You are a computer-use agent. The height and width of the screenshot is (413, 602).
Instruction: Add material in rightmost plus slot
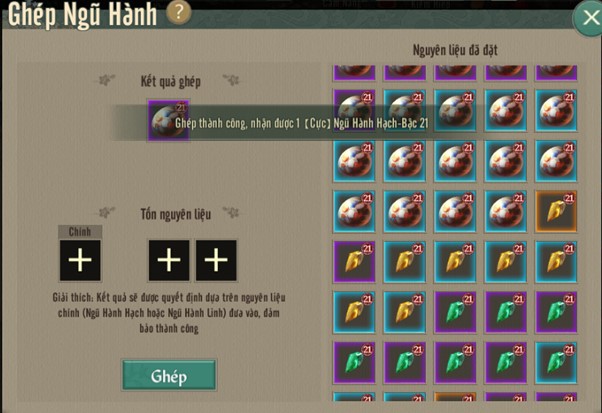[216, 260]
